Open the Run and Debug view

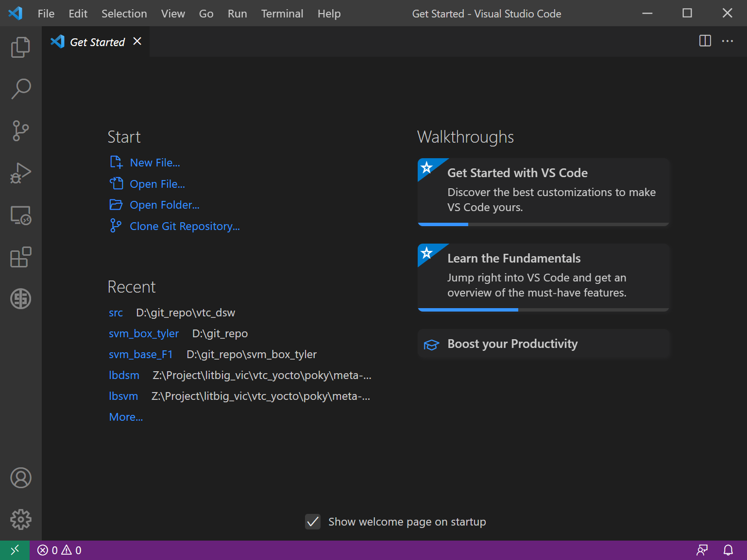20,173
